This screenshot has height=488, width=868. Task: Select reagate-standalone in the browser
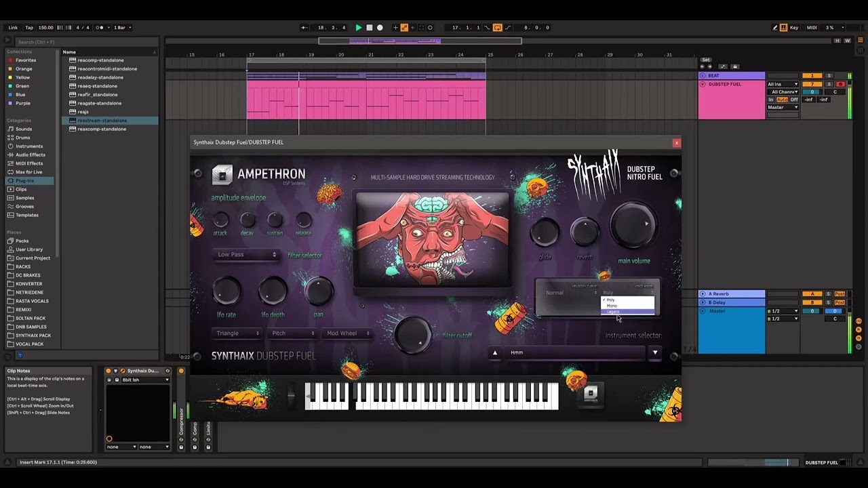(x=100, y=103)
